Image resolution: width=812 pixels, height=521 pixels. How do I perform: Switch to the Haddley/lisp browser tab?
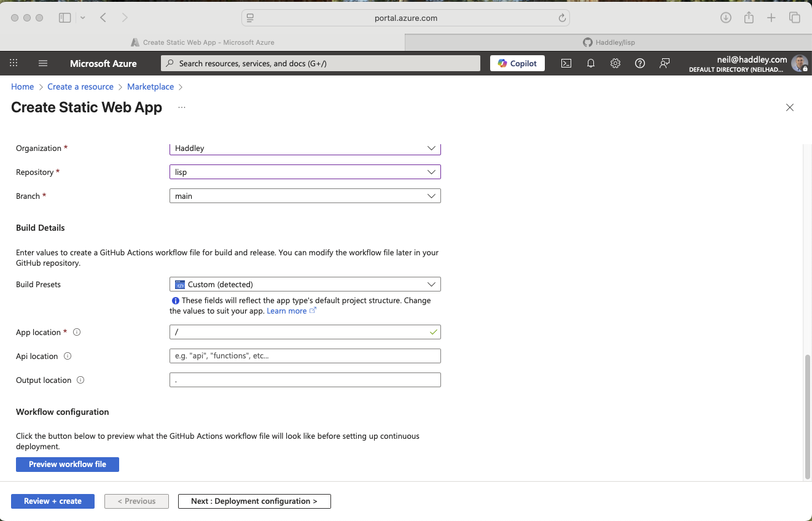click(609, 42)
